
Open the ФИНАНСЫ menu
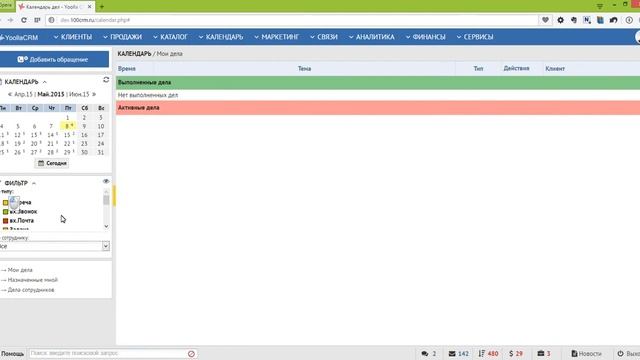pos(425,37)
